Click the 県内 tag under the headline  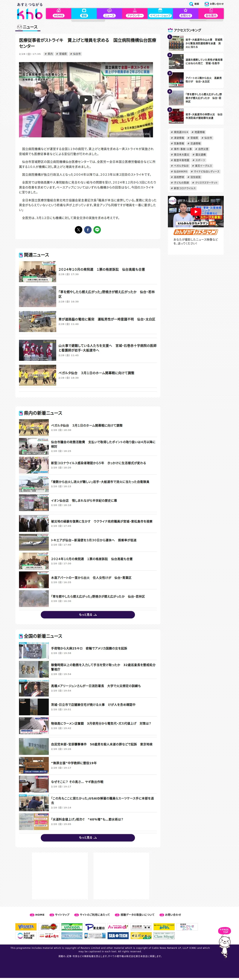(x=49, y=54)
